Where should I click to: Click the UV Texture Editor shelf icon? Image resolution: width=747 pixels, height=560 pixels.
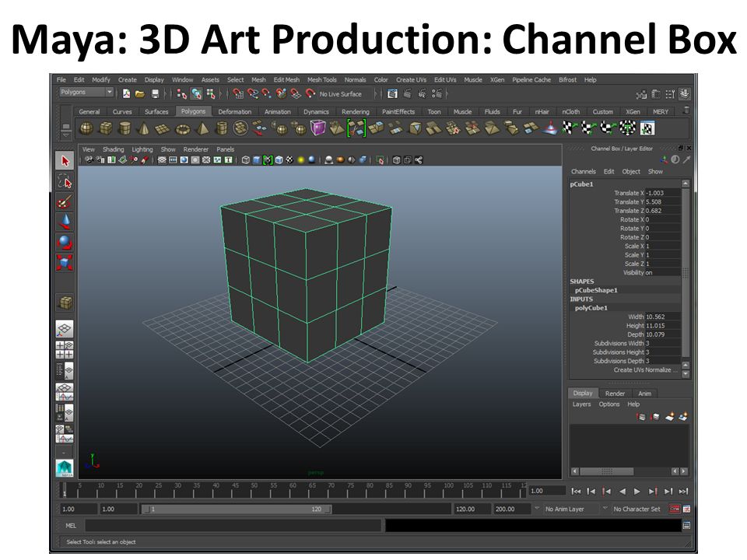(647, 128)
